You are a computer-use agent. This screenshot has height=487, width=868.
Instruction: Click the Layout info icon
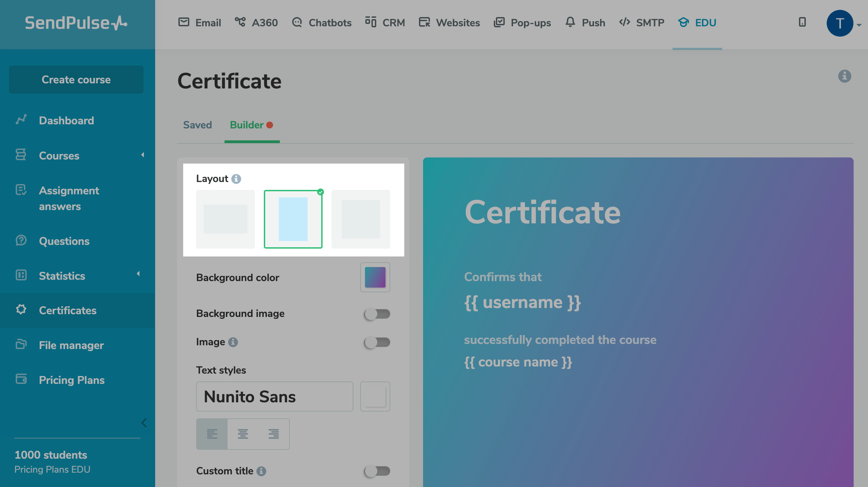[x=236, y=179]
